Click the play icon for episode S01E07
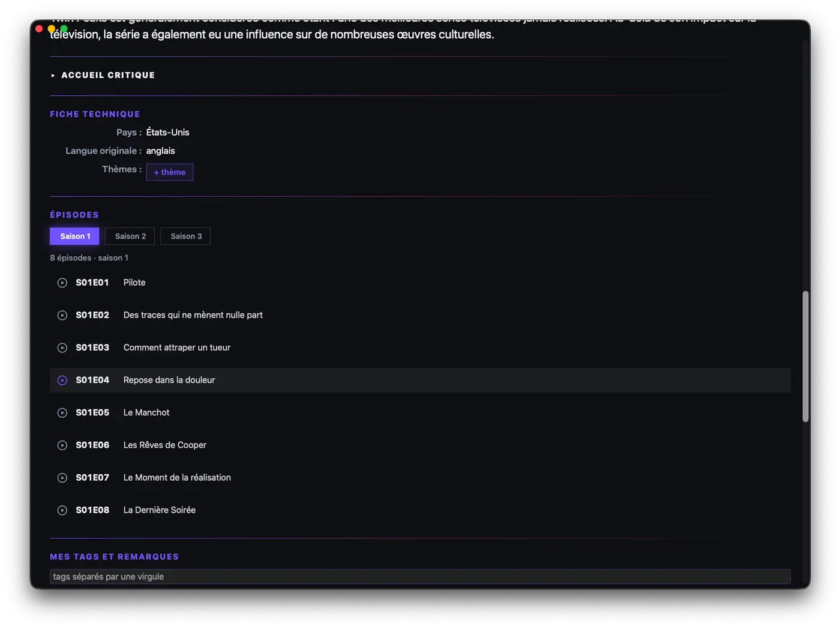The height and width of the screenshot is (629, 840). (62, 478)
